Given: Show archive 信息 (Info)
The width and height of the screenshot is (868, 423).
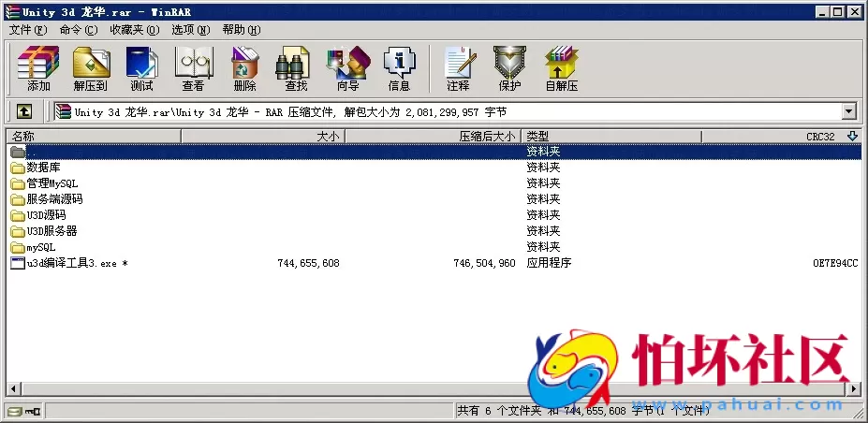Looking at the screenshot, I should click(x=399, y=68).
